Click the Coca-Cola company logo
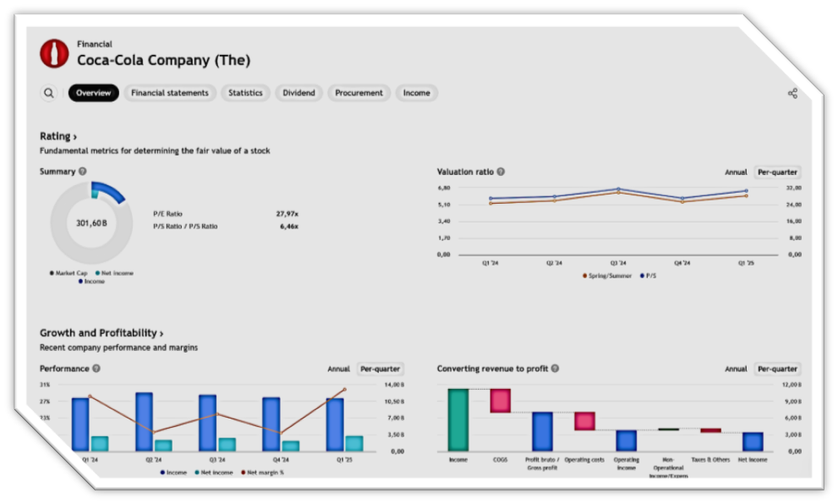 pyautogui.click(x=54, y=53)
